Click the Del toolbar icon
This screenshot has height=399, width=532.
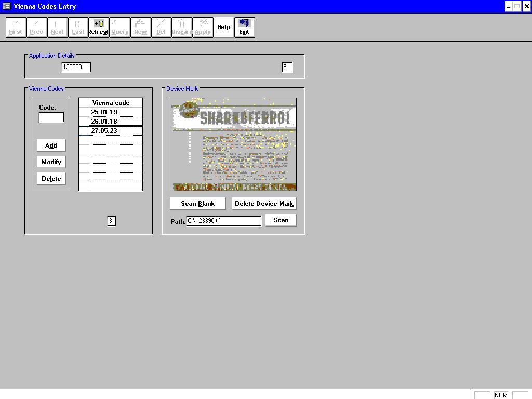coord(161,27)
